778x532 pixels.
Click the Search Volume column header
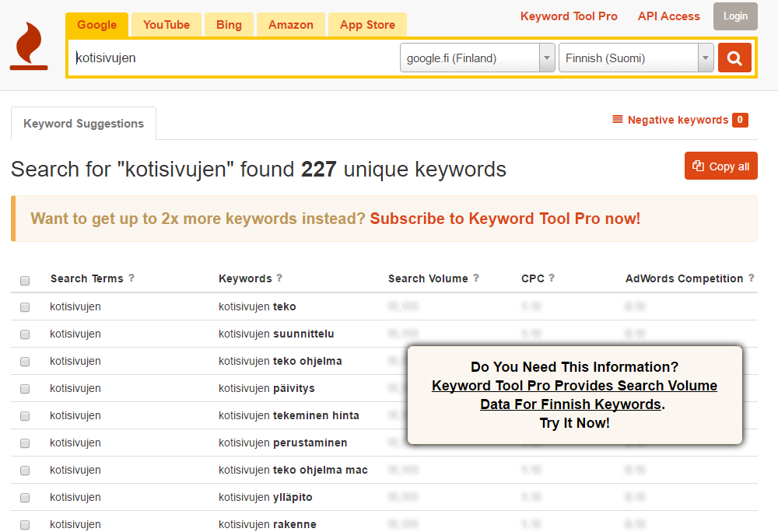click(x=428, y=278)
